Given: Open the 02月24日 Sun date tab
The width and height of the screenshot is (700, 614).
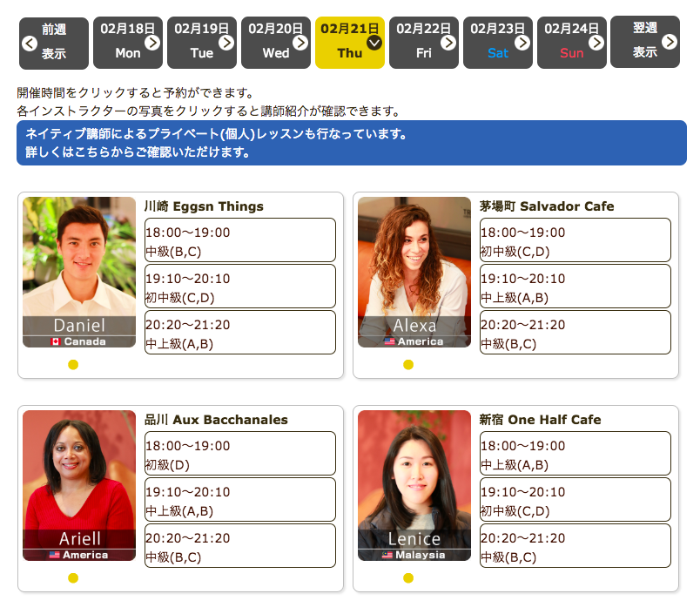Looking at the screenshot, I should [x=571, y=42].
